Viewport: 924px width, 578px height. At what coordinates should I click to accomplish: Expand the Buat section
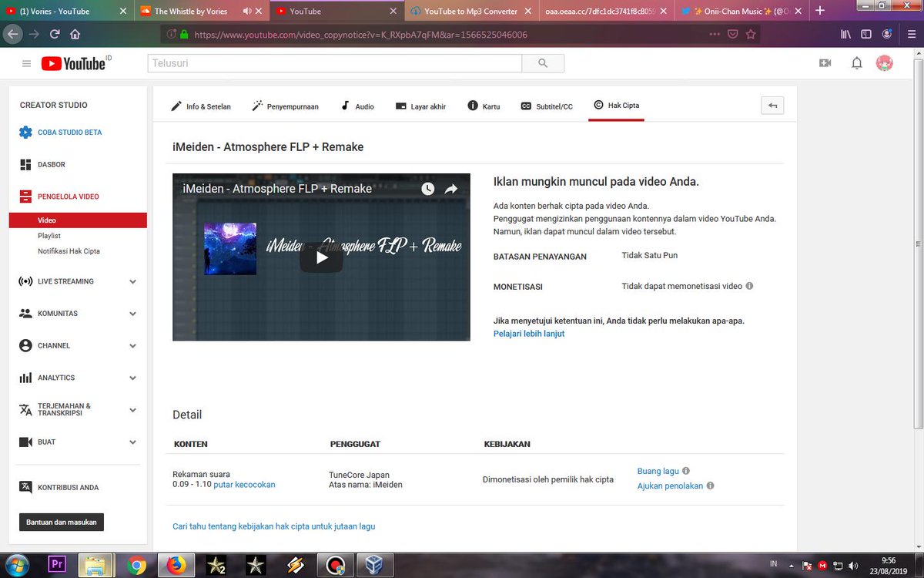[x=132, y=442]
